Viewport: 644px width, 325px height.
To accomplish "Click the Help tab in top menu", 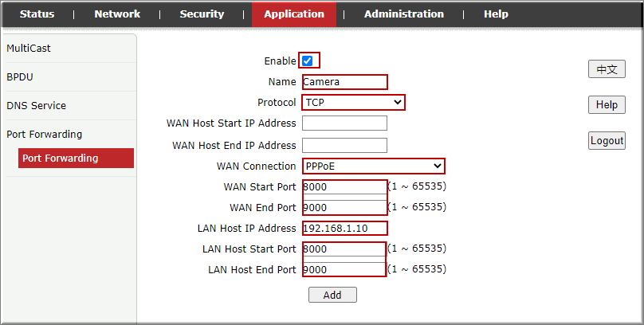I will point(496,14).
